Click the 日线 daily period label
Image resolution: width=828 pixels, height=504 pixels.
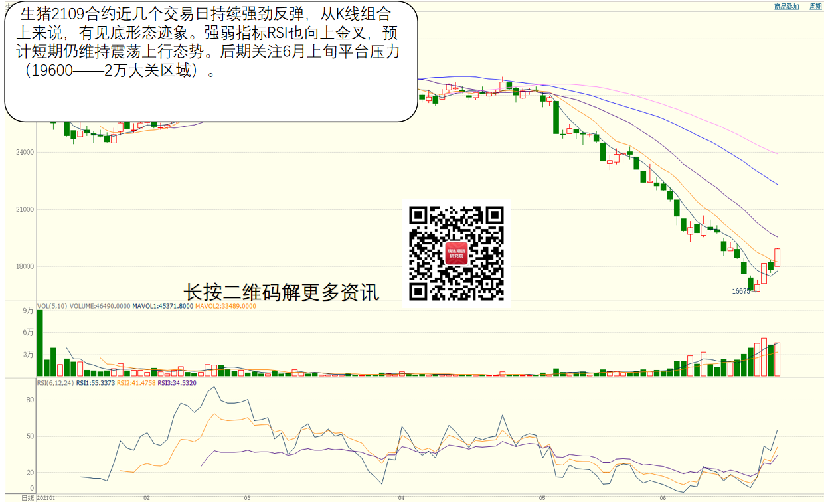27,497
